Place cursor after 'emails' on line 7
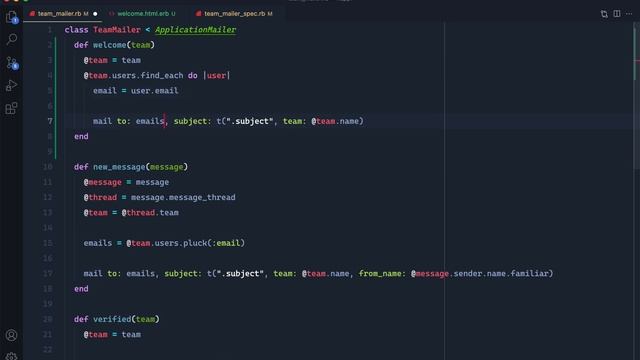Image resolution: width=640 pixels, height=360 pixels. [164, 121]
